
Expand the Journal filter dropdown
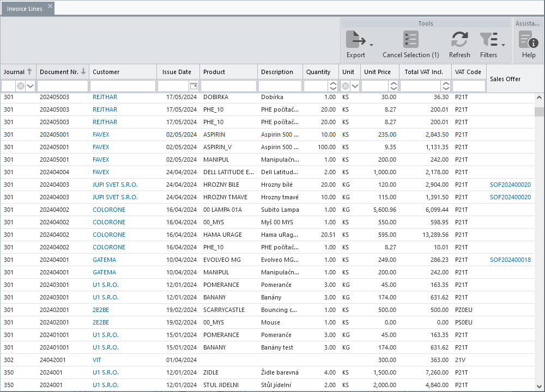click(x=30, y=86)
